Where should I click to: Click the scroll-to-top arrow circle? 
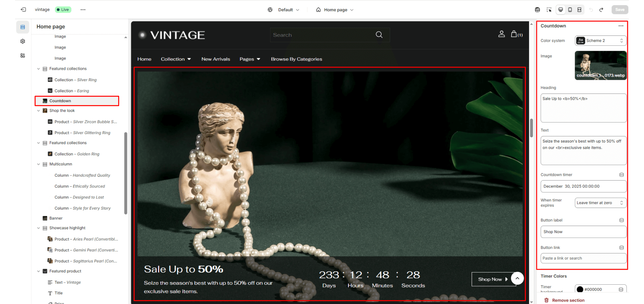517,278
